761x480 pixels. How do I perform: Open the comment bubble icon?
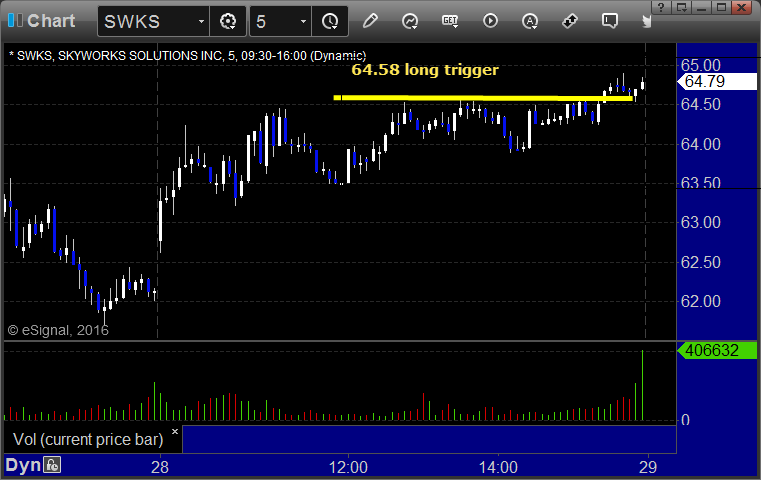click(610, 21)
